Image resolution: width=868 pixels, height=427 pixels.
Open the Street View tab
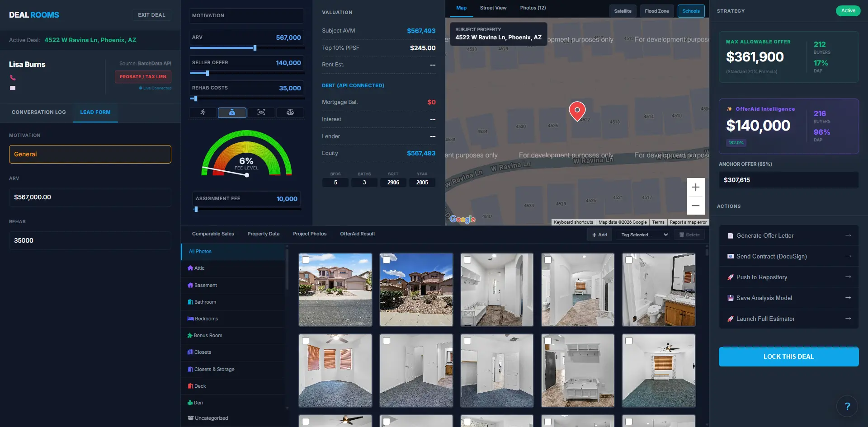click(x=493, y=8)
